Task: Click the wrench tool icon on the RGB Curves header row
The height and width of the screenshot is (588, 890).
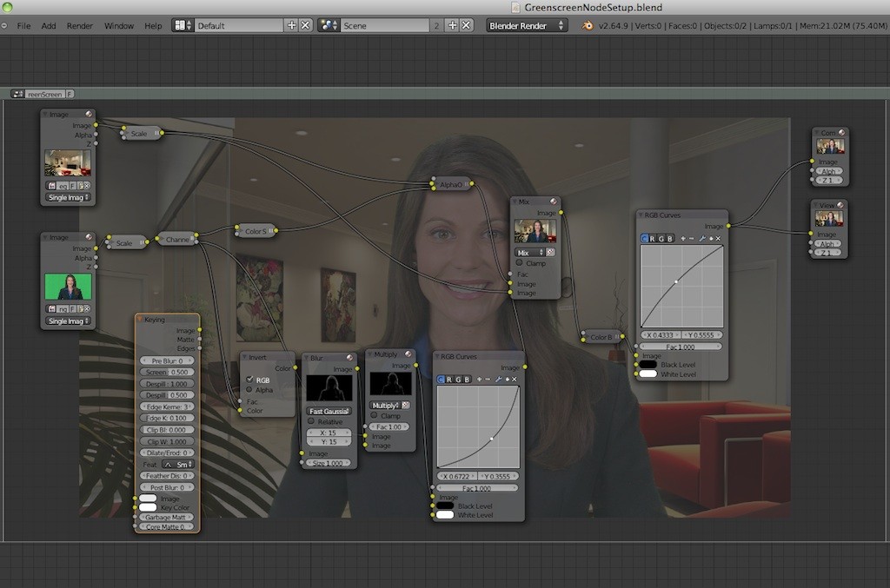Action: pyautogui.click(x=702, y=240)
